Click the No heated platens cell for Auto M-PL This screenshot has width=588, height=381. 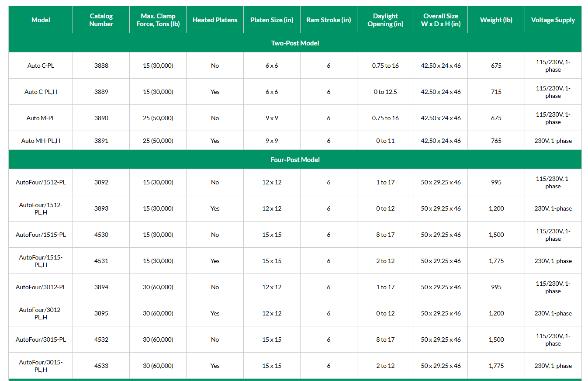coord(215,118)
